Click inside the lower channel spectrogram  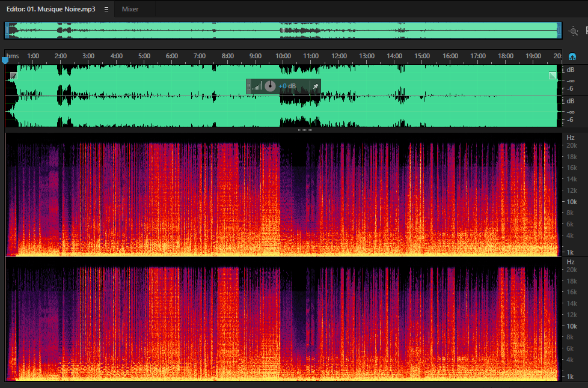coord(283,320)
